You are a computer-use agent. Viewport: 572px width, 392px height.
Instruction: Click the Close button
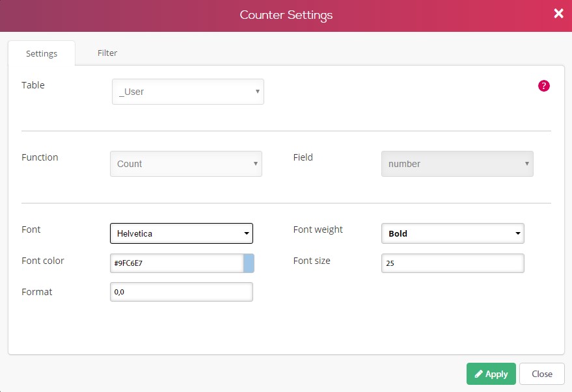point(541,374)
